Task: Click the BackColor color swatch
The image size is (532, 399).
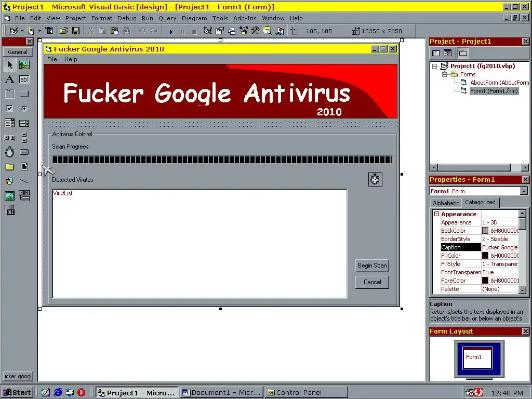Action: pos(485,231)
